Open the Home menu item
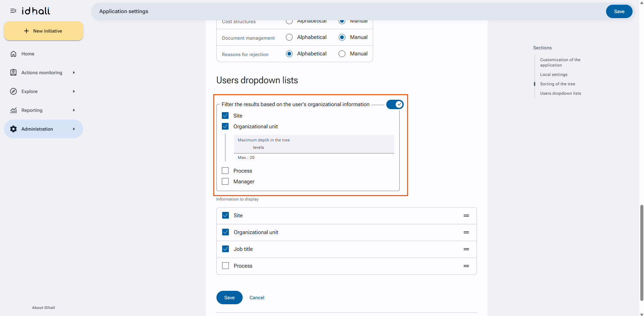Viewport: 644px width, 316px height. [44, 54]
